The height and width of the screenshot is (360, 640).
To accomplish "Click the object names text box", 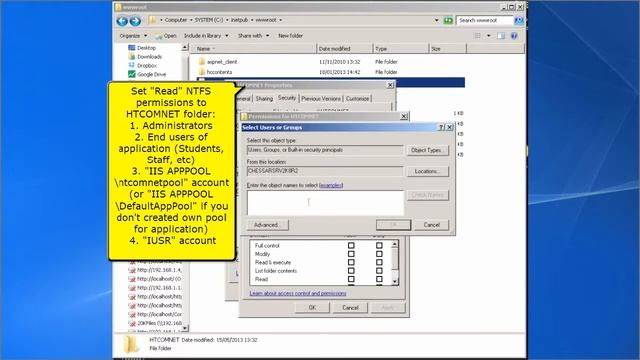I will pos(325,202).
